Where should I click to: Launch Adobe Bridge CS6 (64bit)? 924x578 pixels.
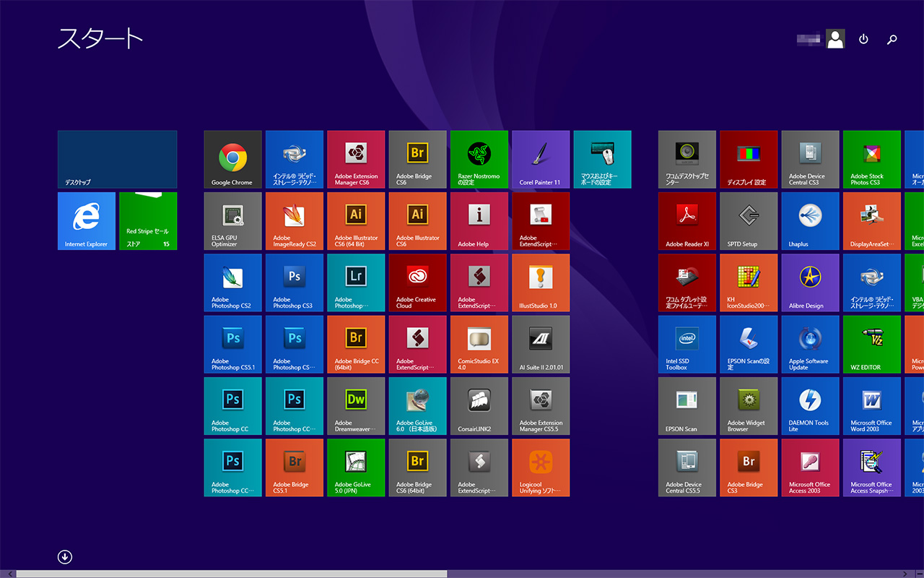click(418, 468)
